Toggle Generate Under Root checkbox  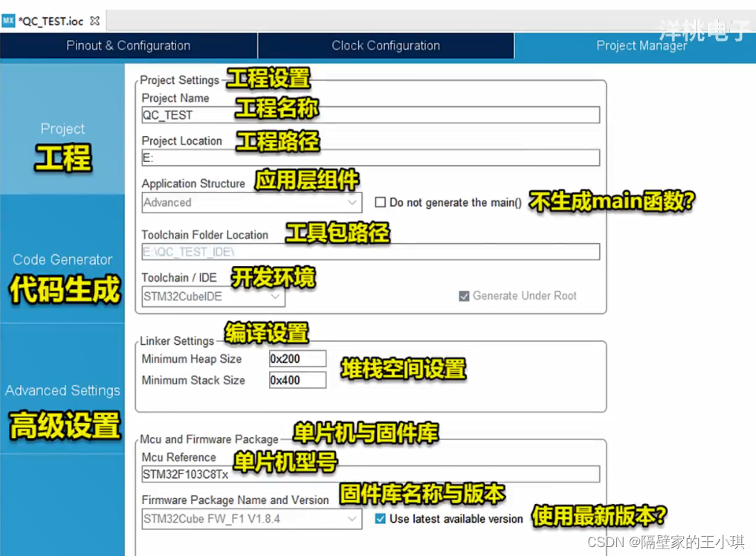(x=464, y=296)
